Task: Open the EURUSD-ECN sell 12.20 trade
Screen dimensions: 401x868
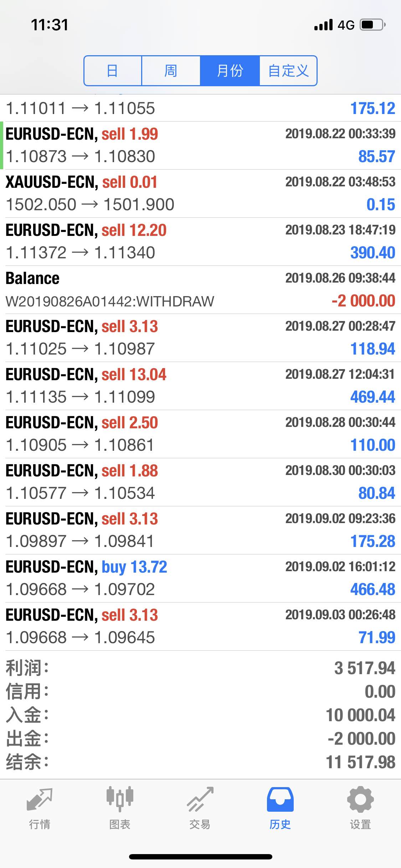Action: pos(200,242)
